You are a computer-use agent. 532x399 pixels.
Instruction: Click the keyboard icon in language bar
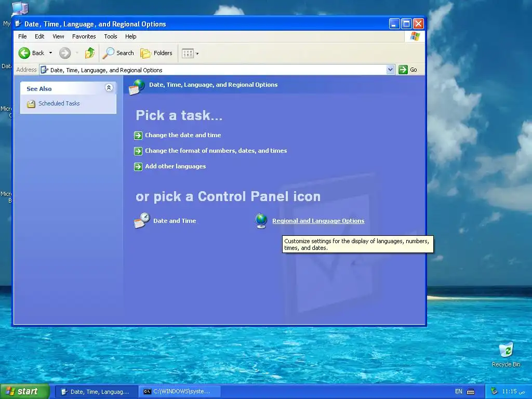(x=471, y=392)
